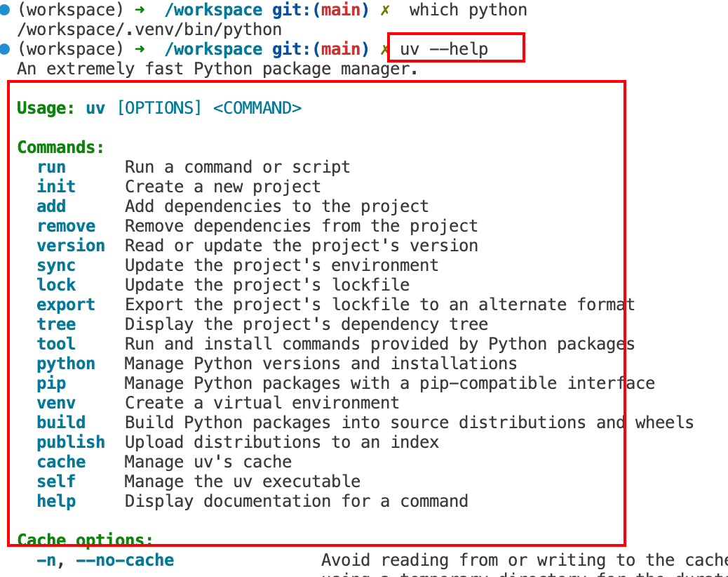Click the blue dot beside 'which python' prompt
Image resolution: width=728 pixels, height=577 pixels.
point(5,11)
